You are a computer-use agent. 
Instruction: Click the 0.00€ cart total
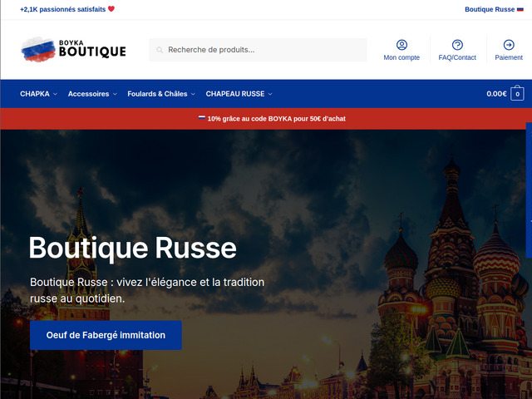[x=496, y=94]
